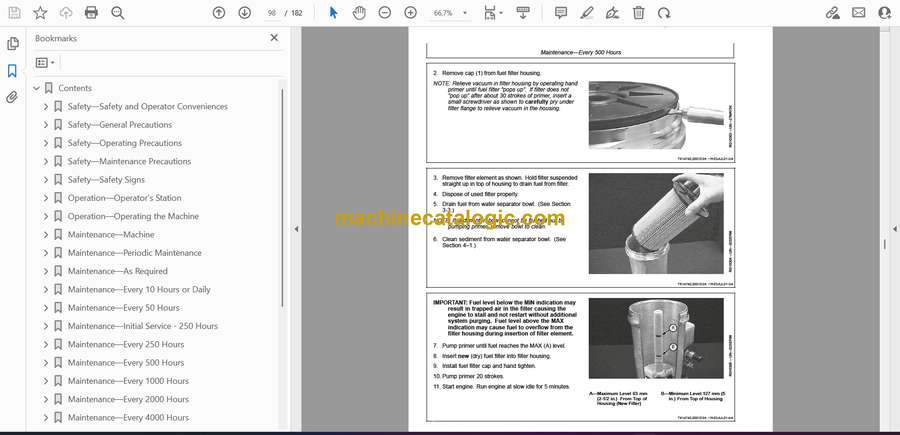Screen dimensions: 900x435
Task: Open the page thumbnails panel
Action: click(x=12, y=44)
